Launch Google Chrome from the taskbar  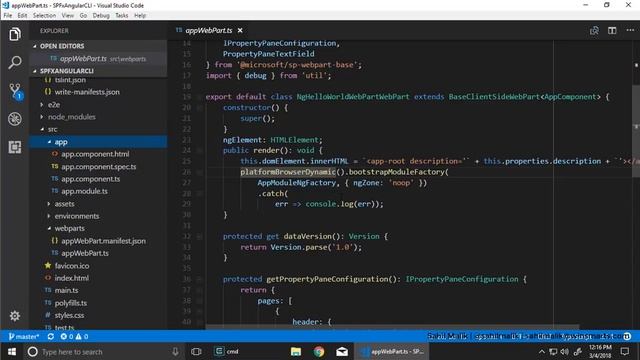(x=319, y=351)
